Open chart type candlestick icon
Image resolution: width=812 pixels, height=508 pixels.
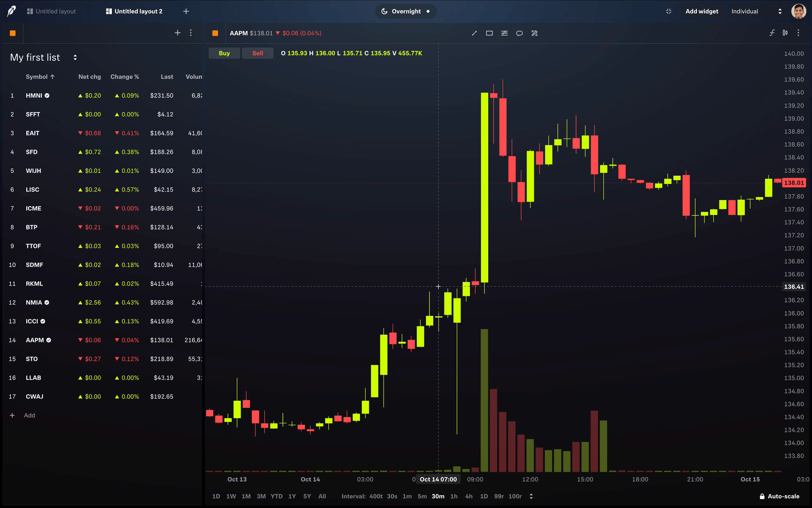[785, 33]
